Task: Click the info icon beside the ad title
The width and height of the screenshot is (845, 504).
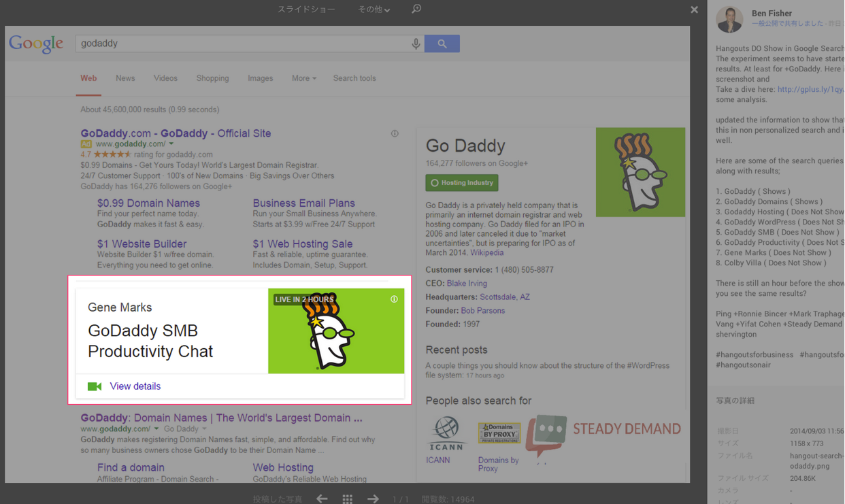Action: [395, 133]
